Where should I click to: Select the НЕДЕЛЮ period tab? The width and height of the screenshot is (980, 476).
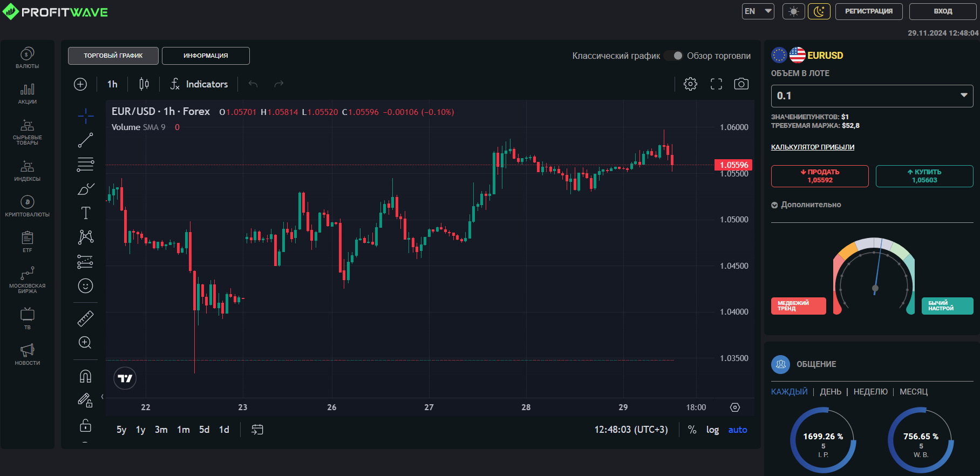(x=870, y=392)
